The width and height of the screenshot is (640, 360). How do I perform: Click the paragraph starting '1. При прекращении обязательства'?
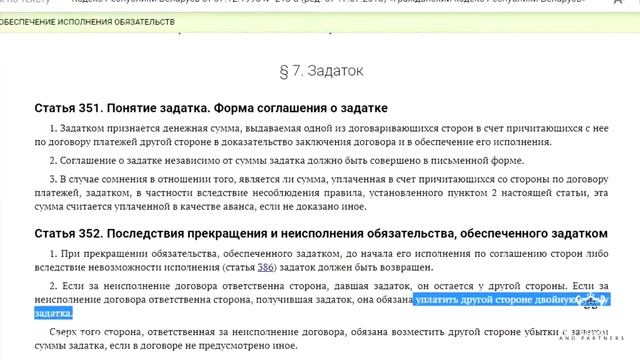pyautogui.click(x=321, y=260)
